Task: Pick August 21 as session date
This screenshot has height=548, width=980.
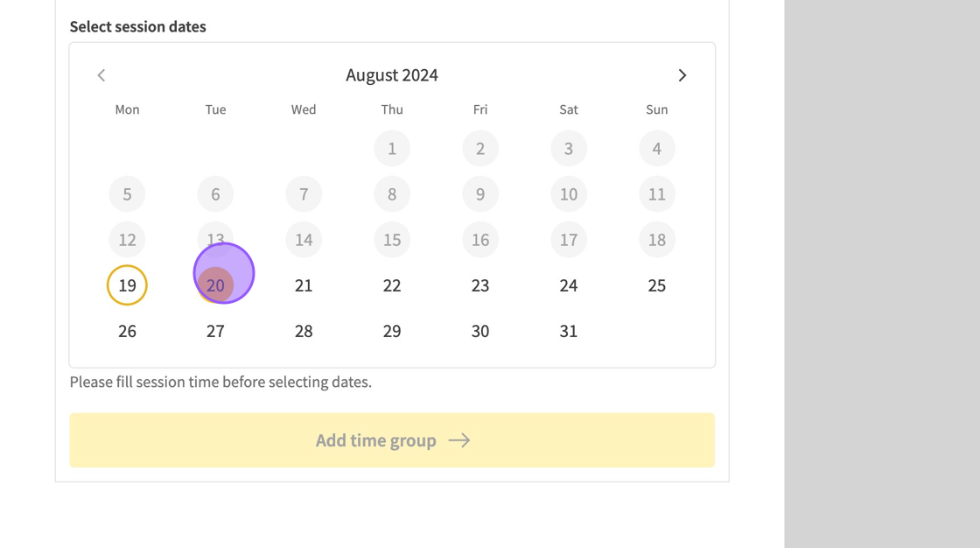Action: pos(304,285)
